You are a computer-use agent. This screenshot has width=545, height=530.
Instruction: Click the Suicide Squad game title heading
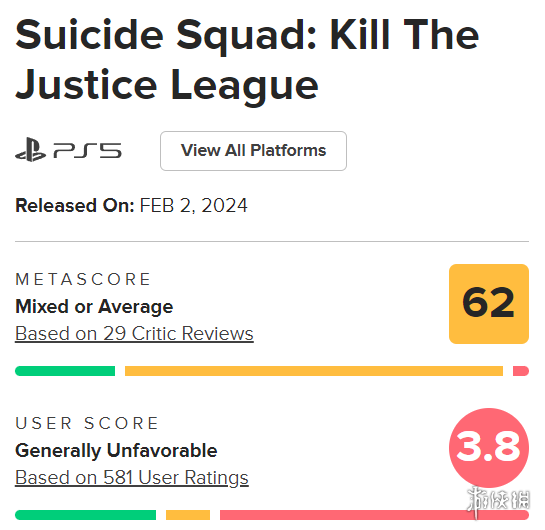(x=247, y=60)
